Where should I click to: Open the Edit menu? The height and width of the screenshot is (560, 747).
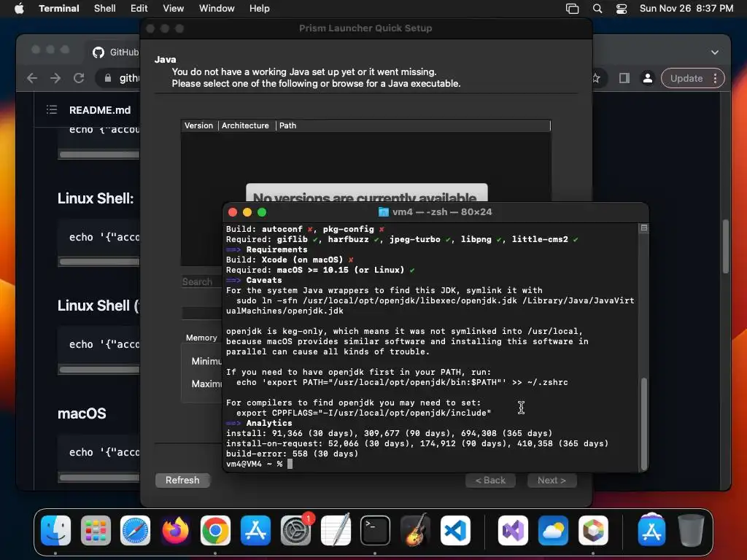point(139,8)
